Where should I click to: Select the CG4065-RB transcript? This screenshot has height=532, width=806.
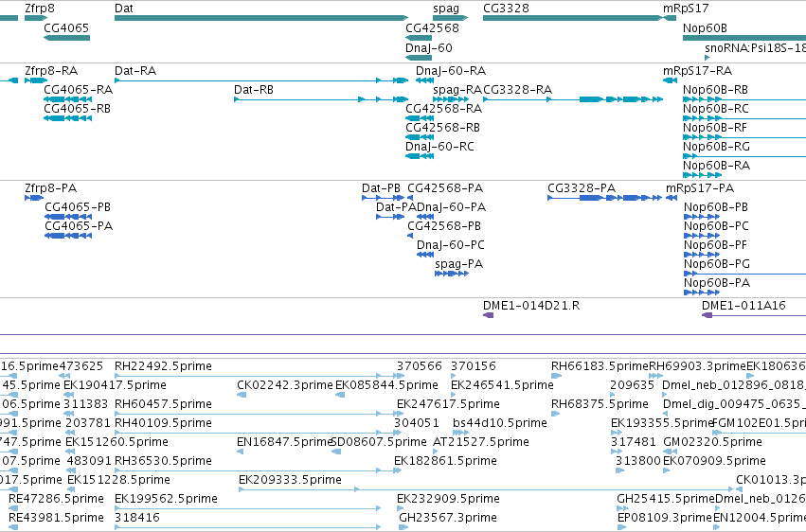pos(68,118)
